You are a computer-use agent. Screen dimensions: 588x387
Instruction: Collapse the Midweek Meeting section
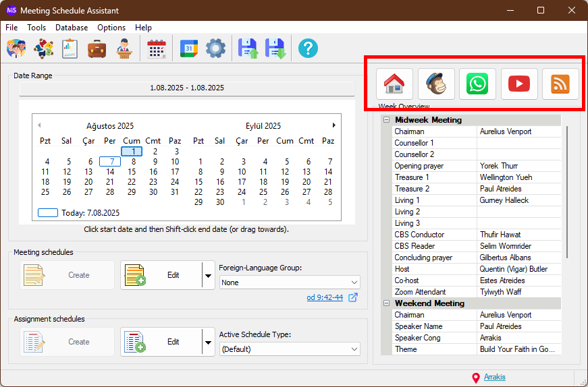click(387, 120)
